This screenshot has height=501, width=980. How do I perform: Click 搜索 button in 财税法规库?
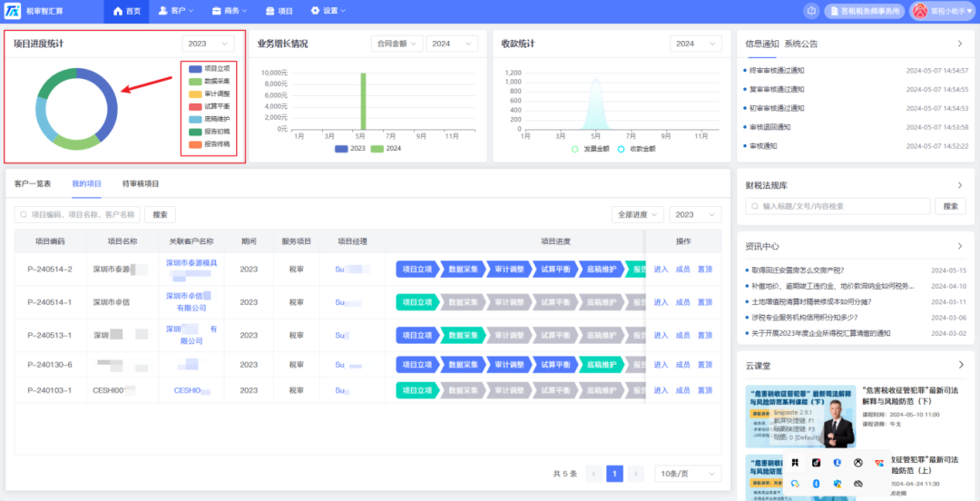[950, 206]
